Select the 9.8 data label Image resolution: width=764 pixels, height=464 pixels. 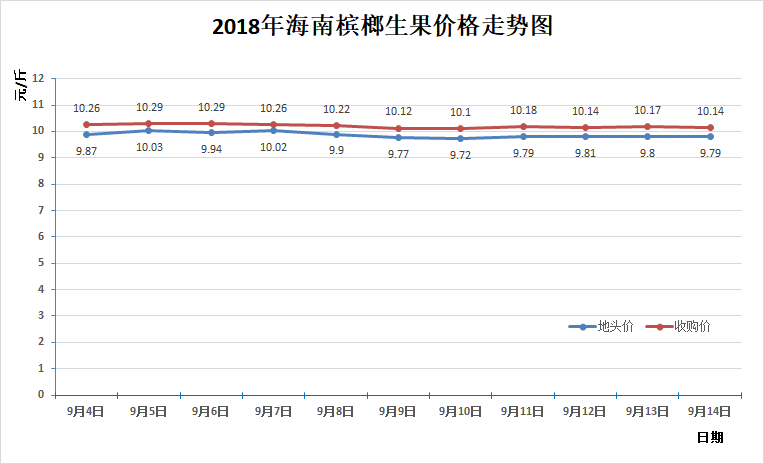pos(648,153)
